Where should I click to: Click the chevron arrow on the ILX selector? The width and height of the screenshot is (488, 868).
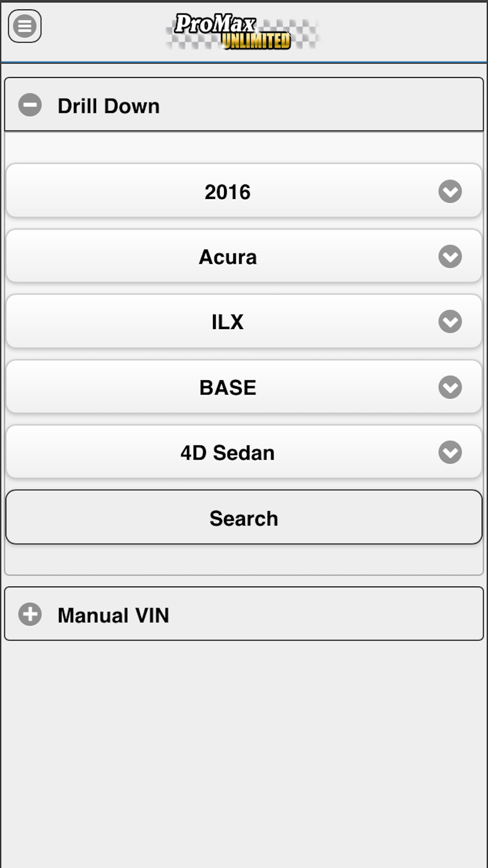[450, 322]
